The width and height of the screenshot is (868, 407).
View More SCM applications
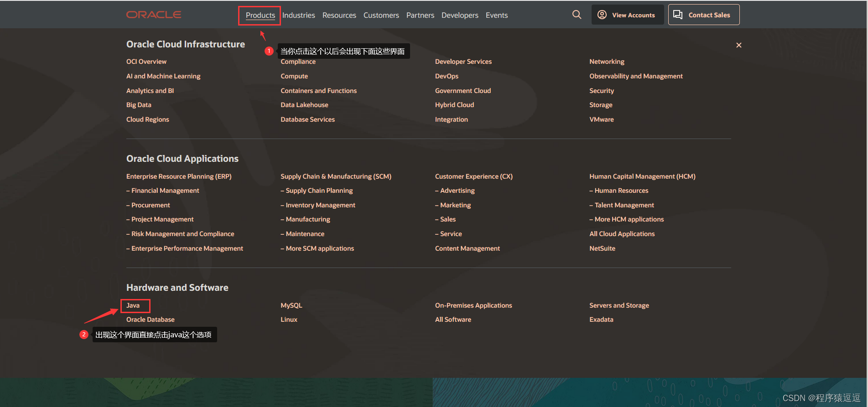click(x=317, y=248)
